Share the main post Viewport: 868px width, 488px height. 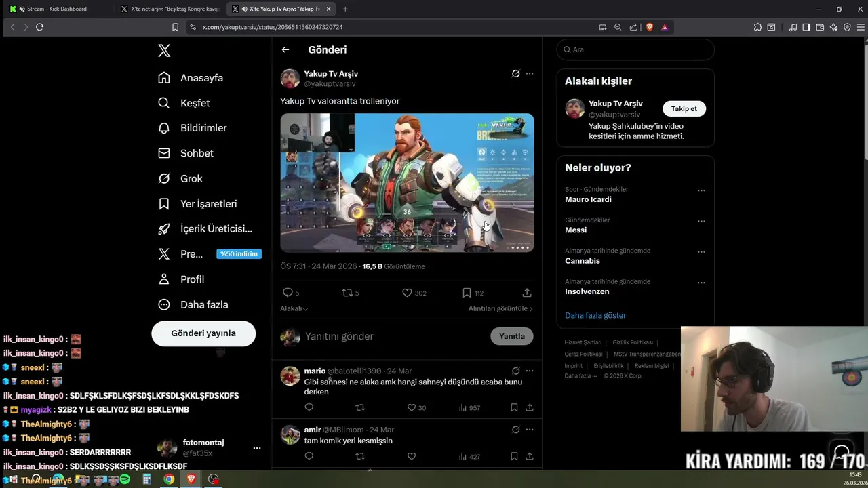(527, 293)
